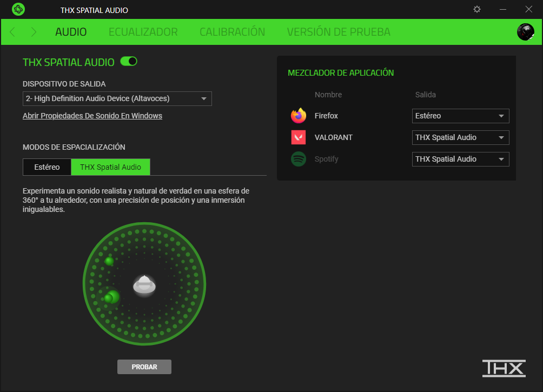
Task: Switch to the CALIBRACIÓN tab
Action: (233, 32)
